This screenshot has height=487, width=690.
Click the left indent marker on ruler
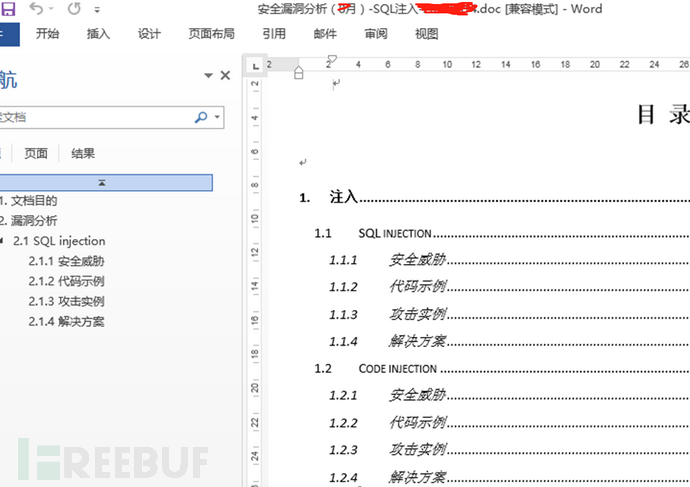tap(298, 73)
